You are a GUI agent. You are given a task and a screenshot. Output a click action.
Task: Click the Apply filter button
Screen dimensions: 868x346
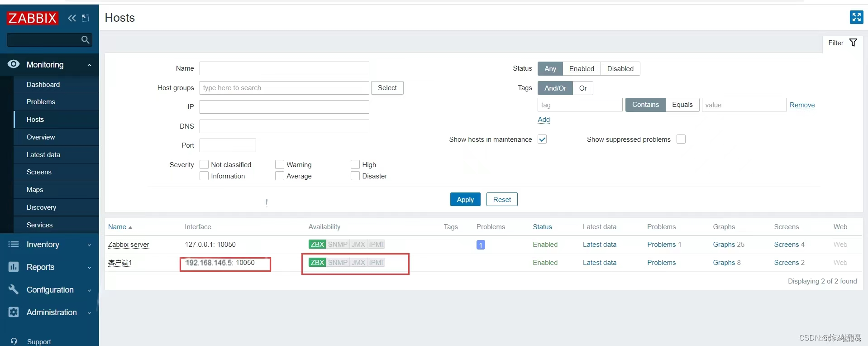tap(465, 199)
